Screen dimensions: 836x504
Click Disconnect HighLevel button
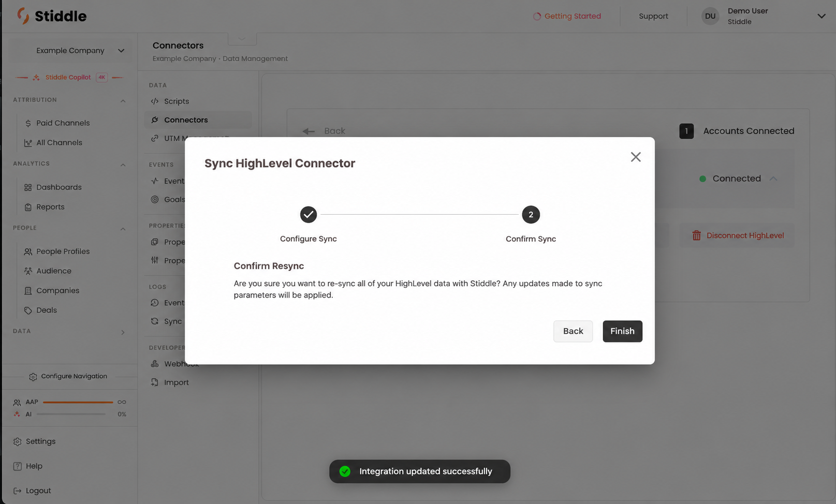point(737,235)
